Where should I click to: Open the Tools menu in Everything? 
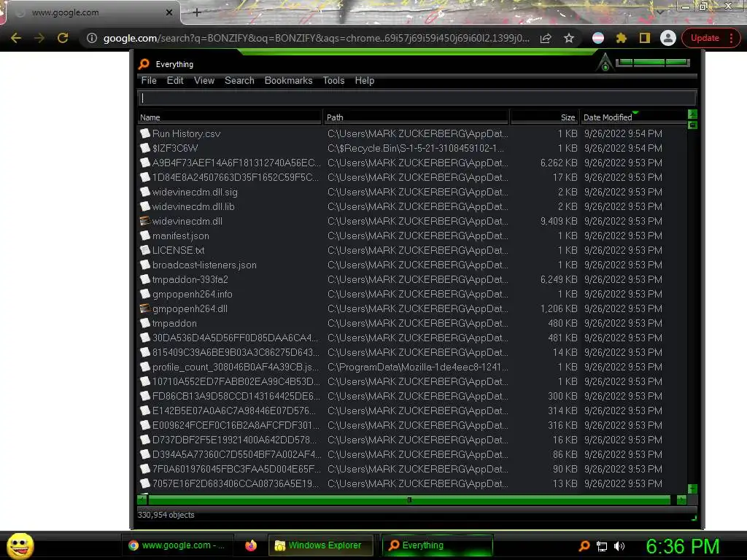[333, 80]
